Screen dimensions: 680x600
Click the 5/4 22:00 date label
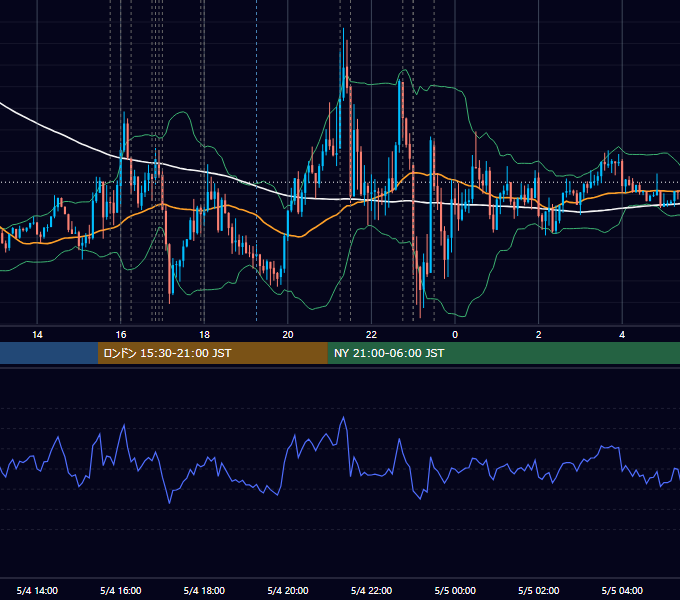[371, 590]
